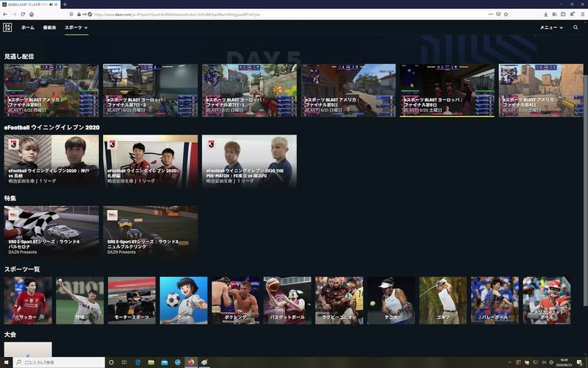
Task: Click the Windows Start button
Action: 6,362
